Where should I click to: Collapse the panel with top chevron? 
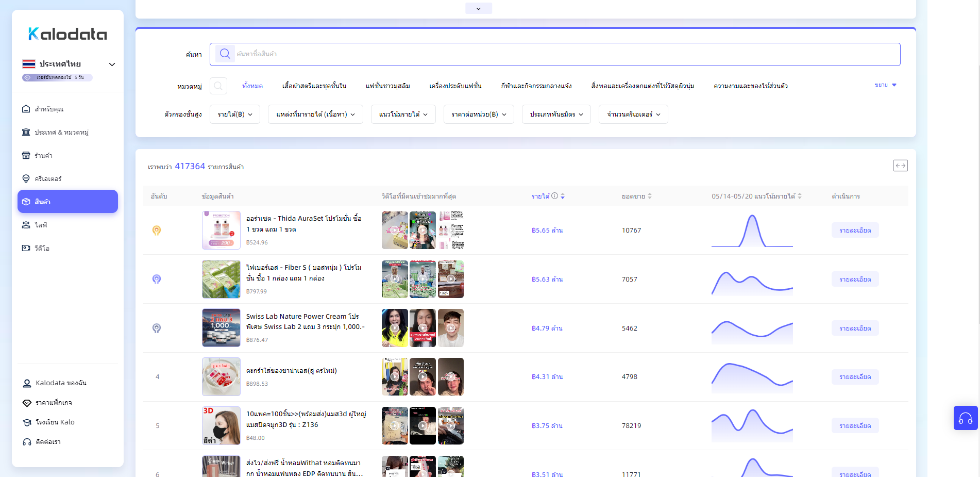point(478,8)
